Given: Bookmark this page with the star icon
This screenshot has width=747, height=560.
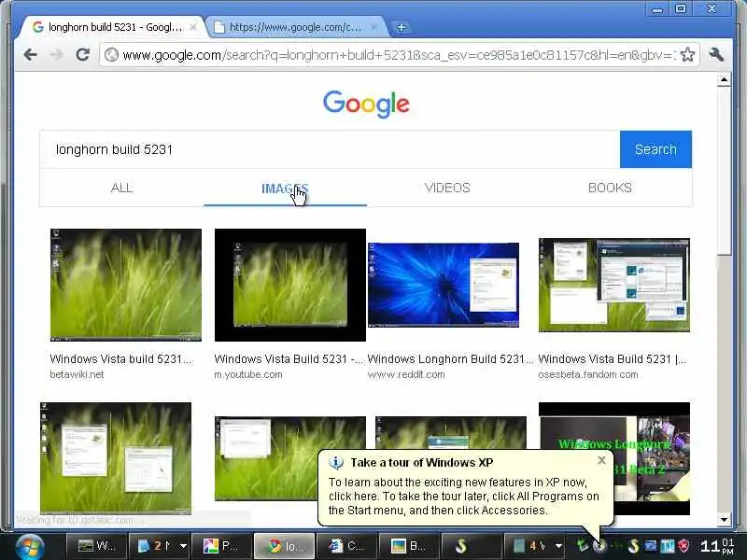Looking at the screenshot, I should pyautogui.click(x=687, y=55).
